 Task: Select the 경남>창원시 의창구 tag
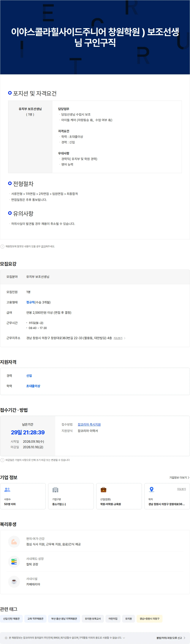(x=149, y=618)
